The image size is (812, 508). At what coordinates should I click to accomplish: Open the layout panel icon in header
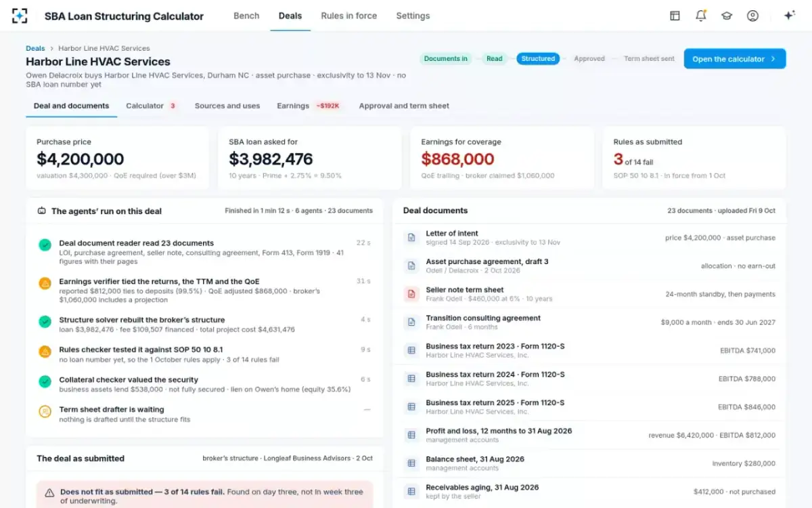675,16
